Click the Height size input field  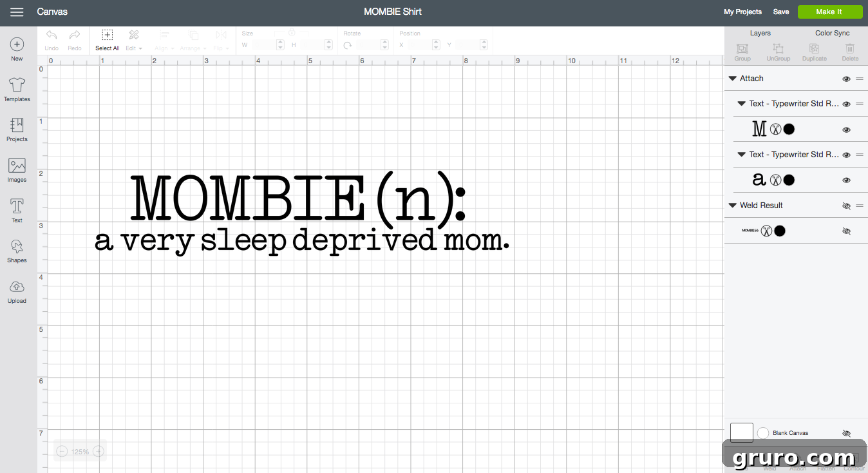coord(312,45)
